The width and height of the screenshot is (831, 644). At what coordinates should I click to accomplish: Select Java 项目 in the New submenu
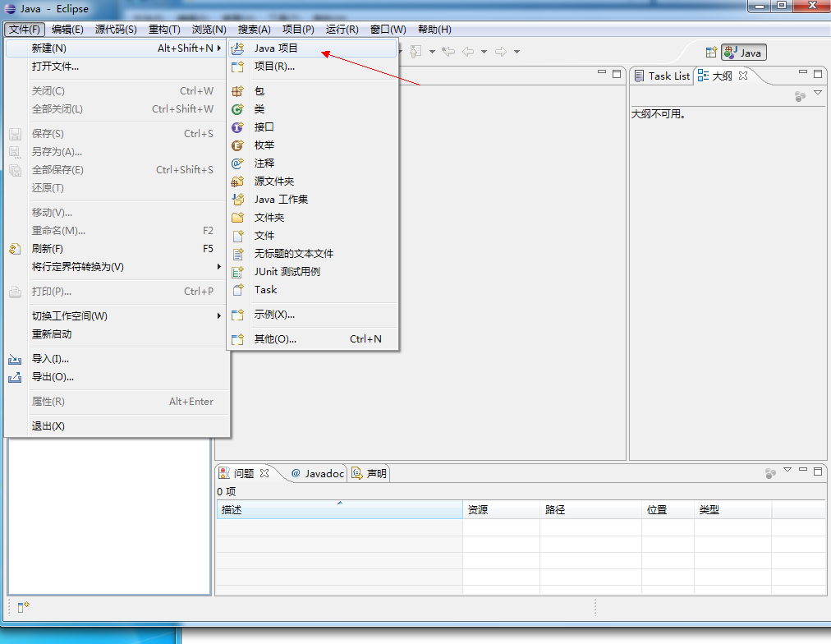[312, 48]
